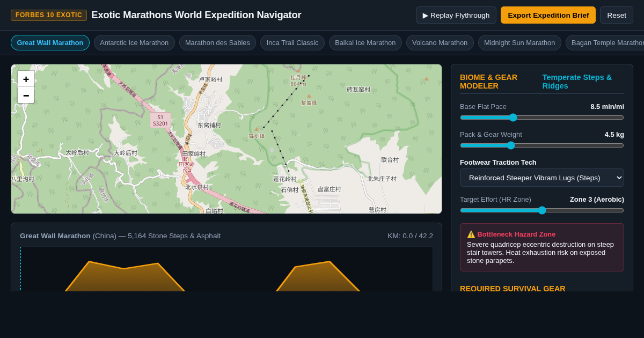Open the Bagan Temple Marathon tab
Screen dimensions: 644x338
click(605, 43)
